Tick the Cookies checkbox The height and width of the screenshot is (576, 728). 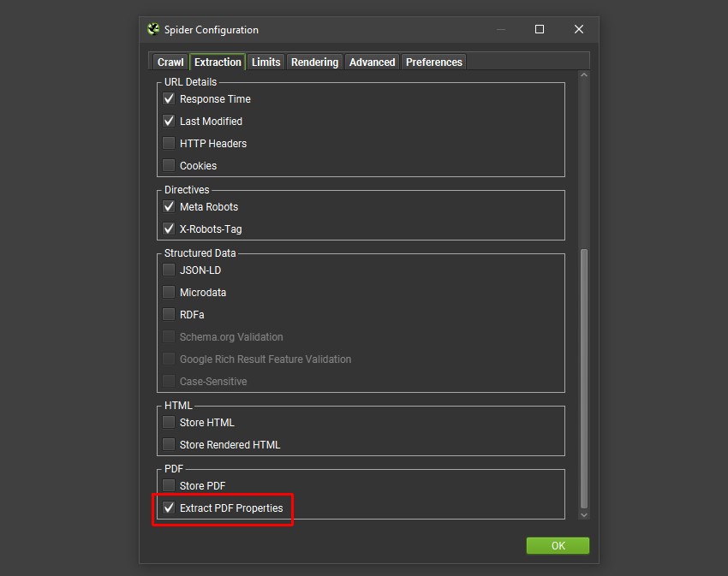click(x=169, y=165)
